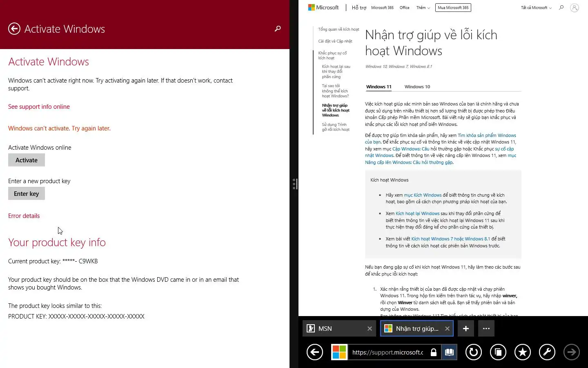This screenshot has height=368, width=588.
Task: Open Microsoft 365 header link
Action: (382, 8)
